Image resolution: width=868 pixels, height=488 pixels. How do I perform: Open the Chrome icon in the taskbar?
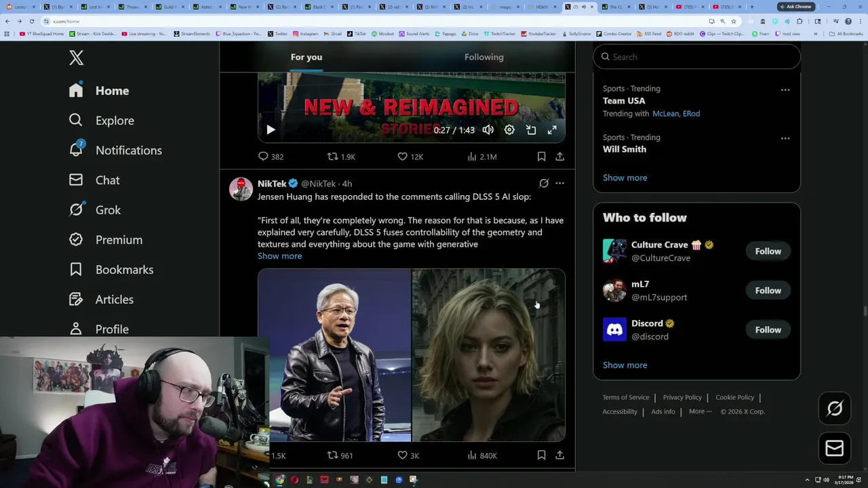point(279,480)
